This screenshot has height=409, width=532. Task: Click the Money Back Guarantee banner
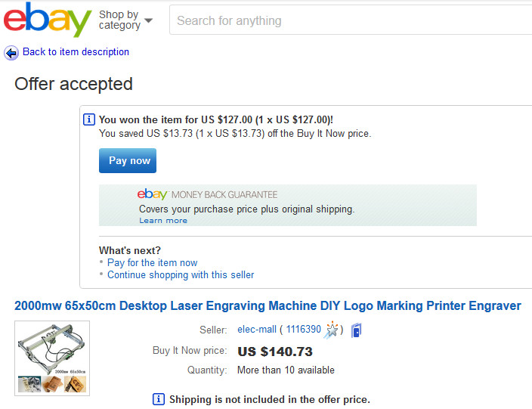coord(288,206)
